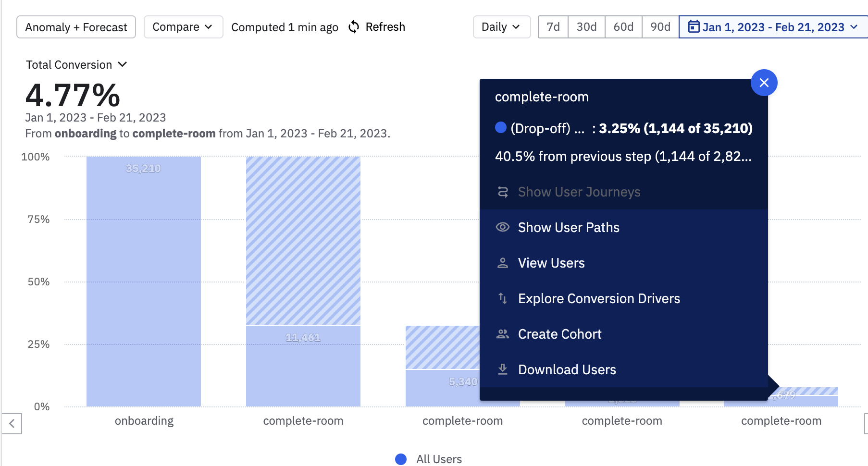Open the Total Conversion metric selector

coord(76,65)
